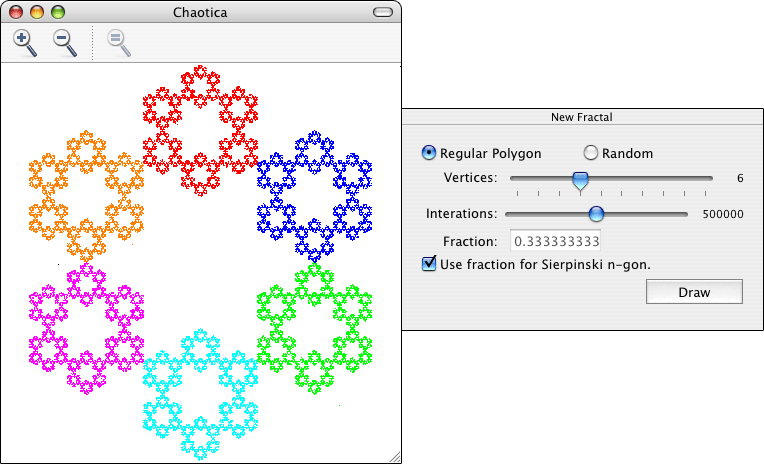Click the red hexagon fractal
This screenshot has height=464, width=764.
200,131
